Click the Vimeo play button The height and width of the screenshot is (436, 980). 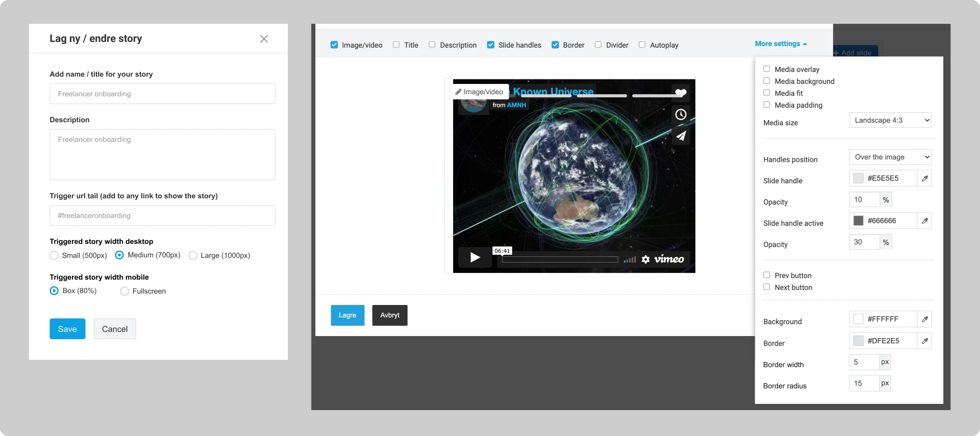[475, 257]
